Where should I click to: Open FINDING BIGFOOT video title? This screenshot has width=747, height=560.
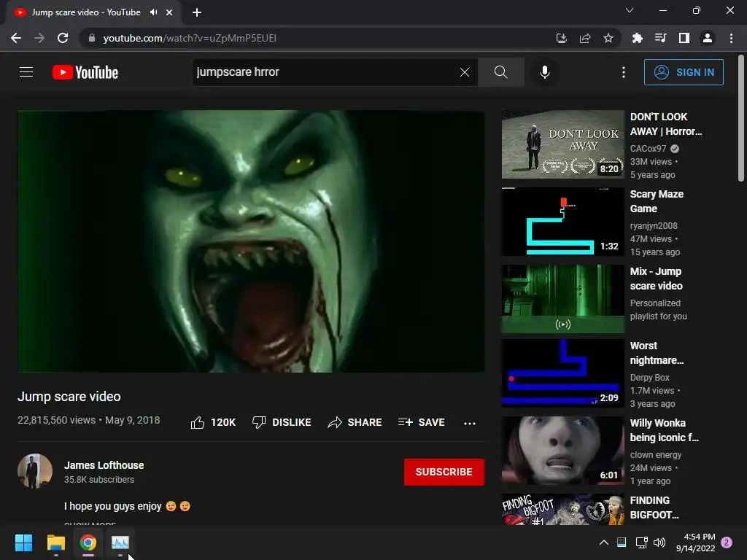(x=654, y=507)
